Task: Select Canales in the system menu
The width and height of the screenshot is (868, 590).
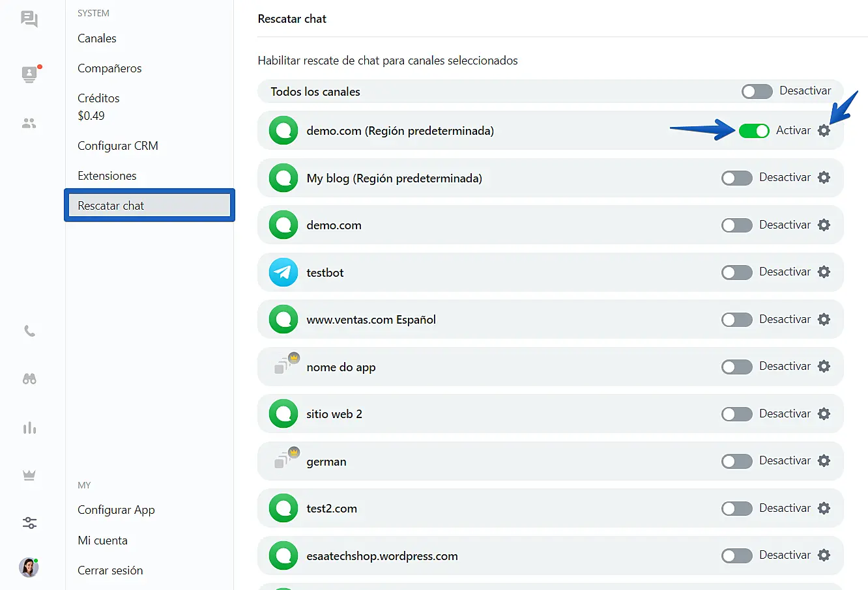Action: click(97, 38)
